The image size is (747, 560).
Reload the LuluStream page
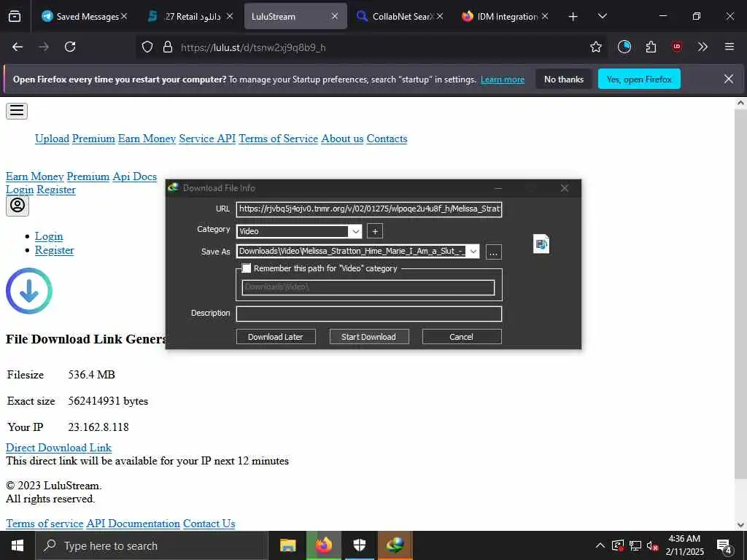click(x=70, y=47)
